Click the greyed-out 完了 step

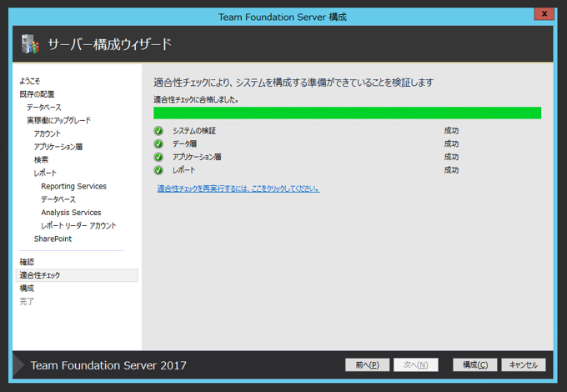coord(27,301)
